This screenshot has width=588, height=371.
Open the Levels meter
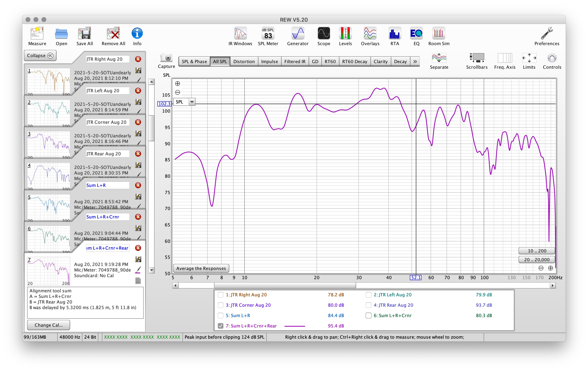point(345,36)
